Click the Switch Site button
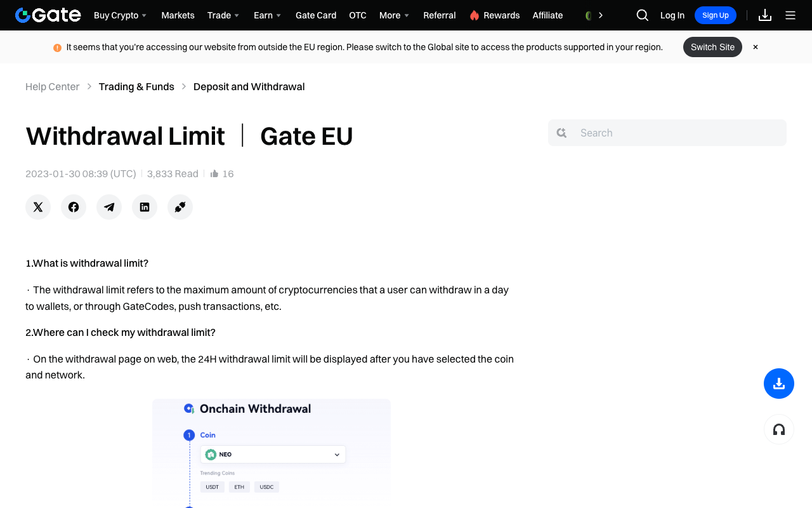This screenshot has height=508, width=812. click(712, 47)
